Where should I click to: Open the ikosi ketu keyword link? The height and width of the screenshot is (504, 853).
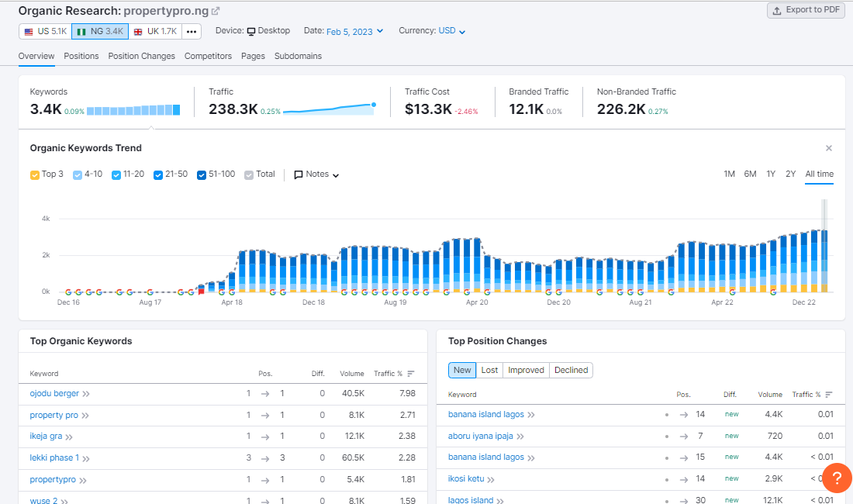pyautogui.click(x=466, y=478)
